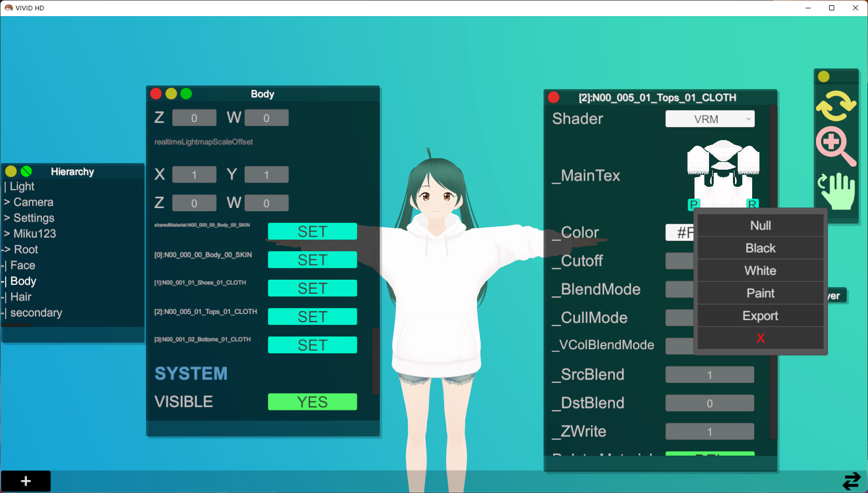
Task: Close the Tops_01_CLOTH material panel red dot
Action: click(x=554, y=98)
